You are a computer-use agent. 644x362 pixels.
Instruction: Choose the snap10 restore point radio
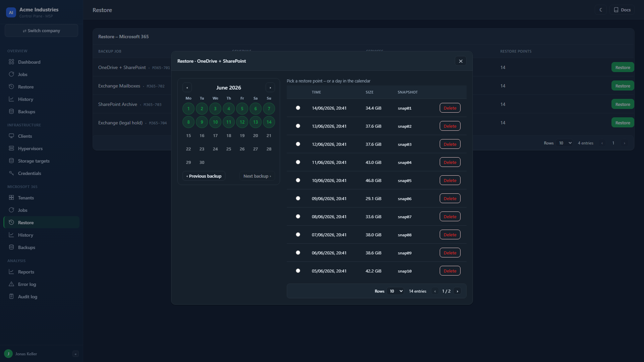point(298,271)
